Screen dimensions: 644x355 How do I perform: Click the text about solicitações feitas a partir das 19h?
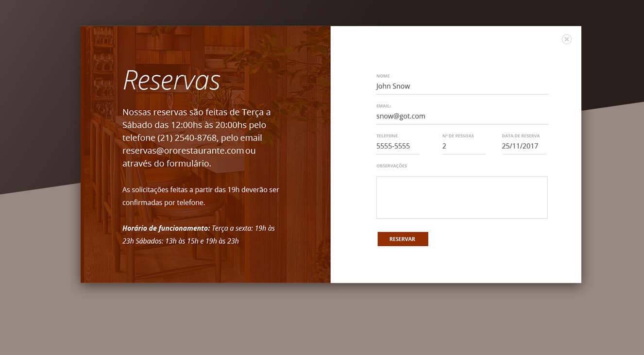click(x=201, y=196)
